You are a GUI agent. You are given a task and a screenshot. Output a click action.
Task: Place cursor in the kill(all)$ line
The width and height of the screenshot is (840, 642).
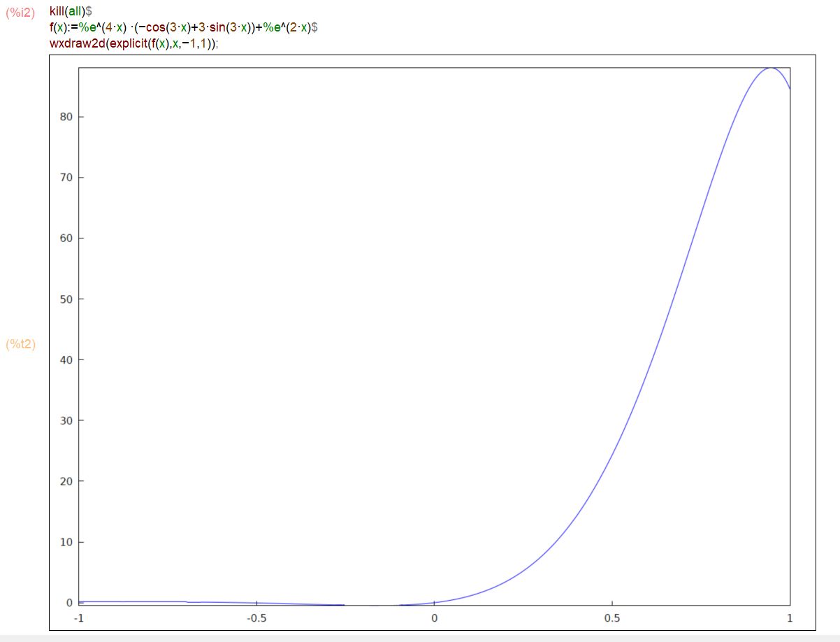(71, 13)
